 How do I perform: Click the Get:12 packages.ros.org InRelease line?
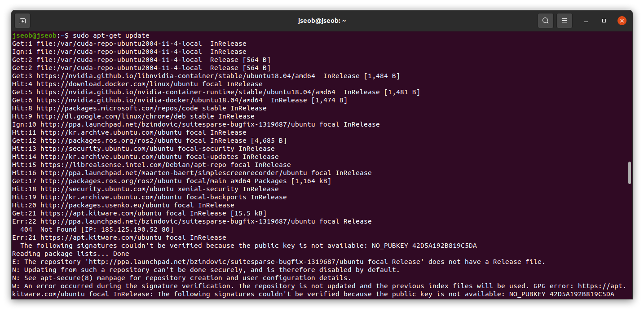150,141
